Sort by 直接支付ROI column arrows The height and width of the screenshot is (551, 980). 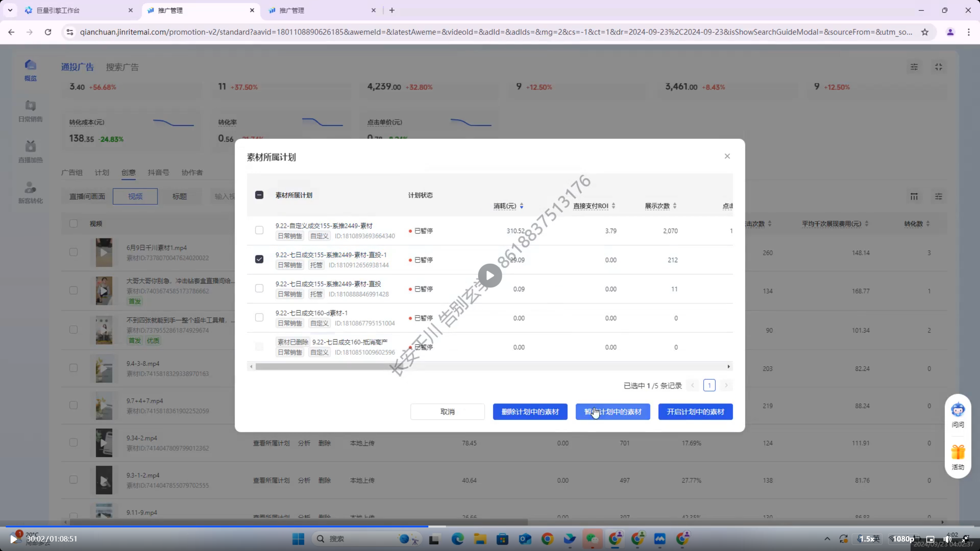(613, 206)
